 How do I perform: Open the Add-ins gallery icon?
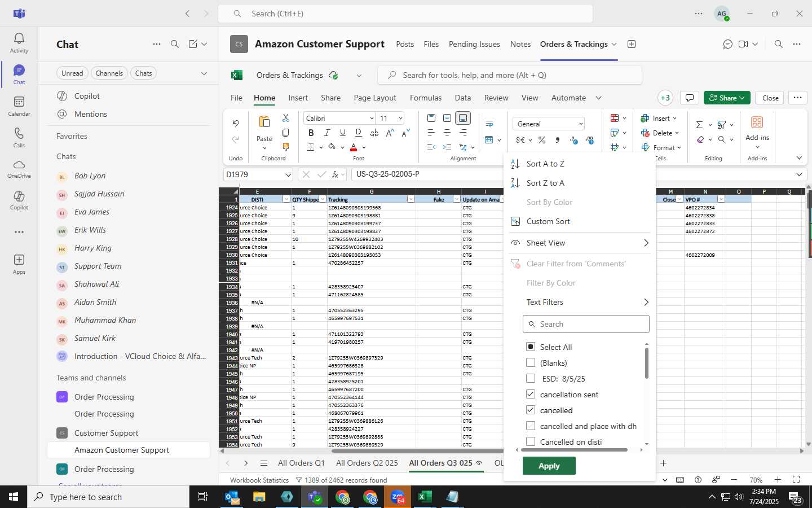pyautogui.click(x=757, y=122)
